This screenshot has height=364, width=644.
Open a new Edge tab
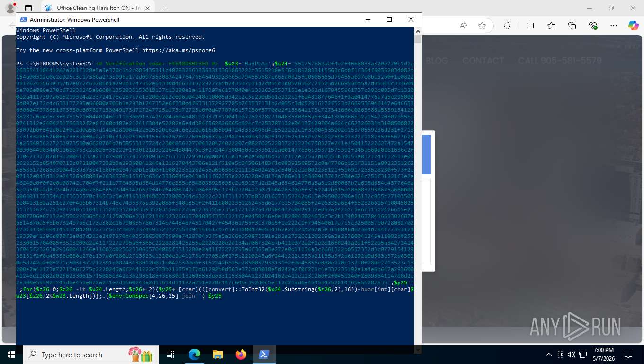click(x=165, y=8)
